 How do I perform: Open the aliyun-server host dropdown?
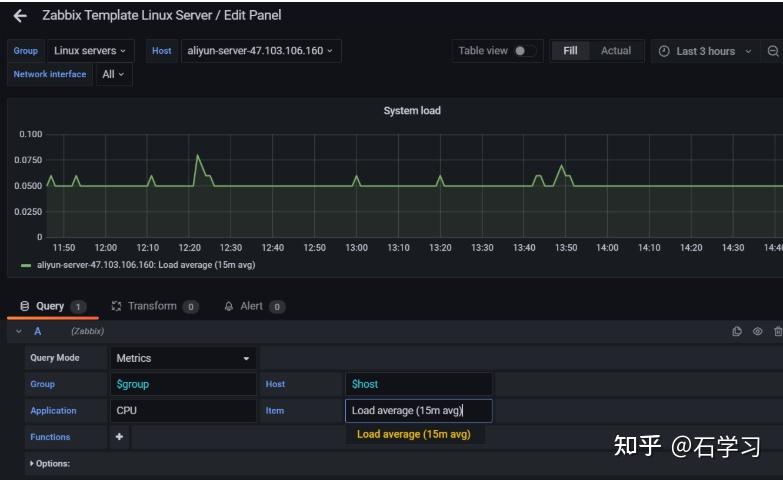(x=261, y=51)
